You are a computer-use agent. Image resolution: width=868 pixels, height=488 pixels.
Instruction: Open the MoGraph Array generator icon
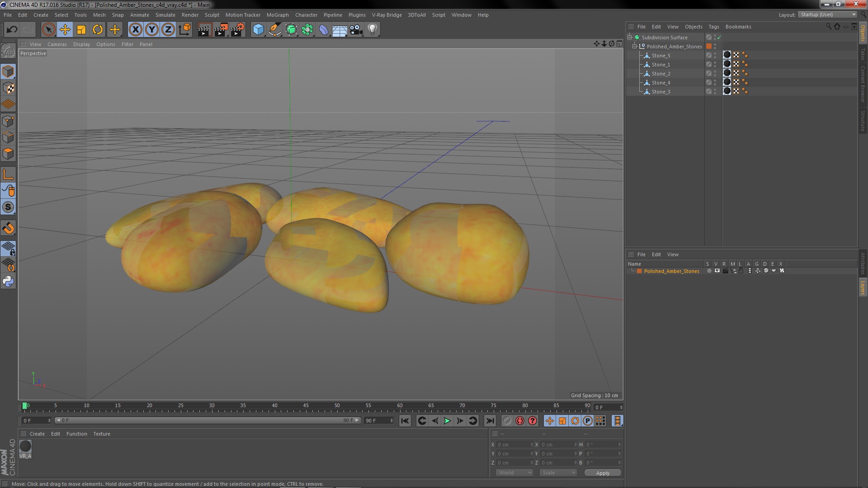[x=307, y=30]
